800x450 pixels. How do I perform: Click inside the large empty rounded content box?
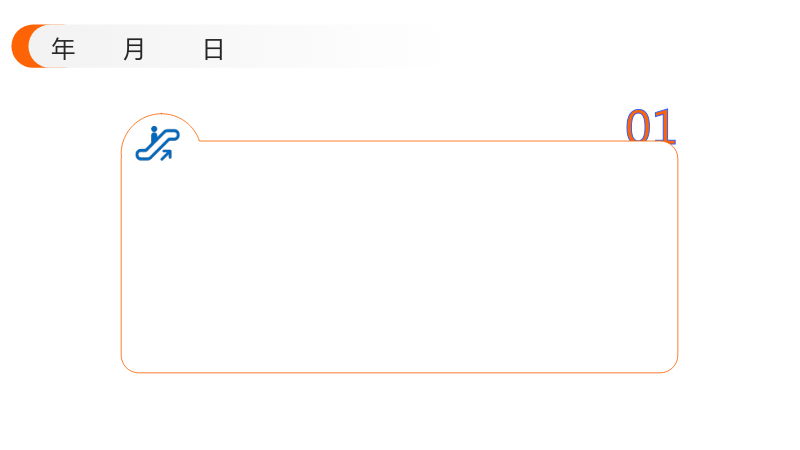(x=399, y=257)
